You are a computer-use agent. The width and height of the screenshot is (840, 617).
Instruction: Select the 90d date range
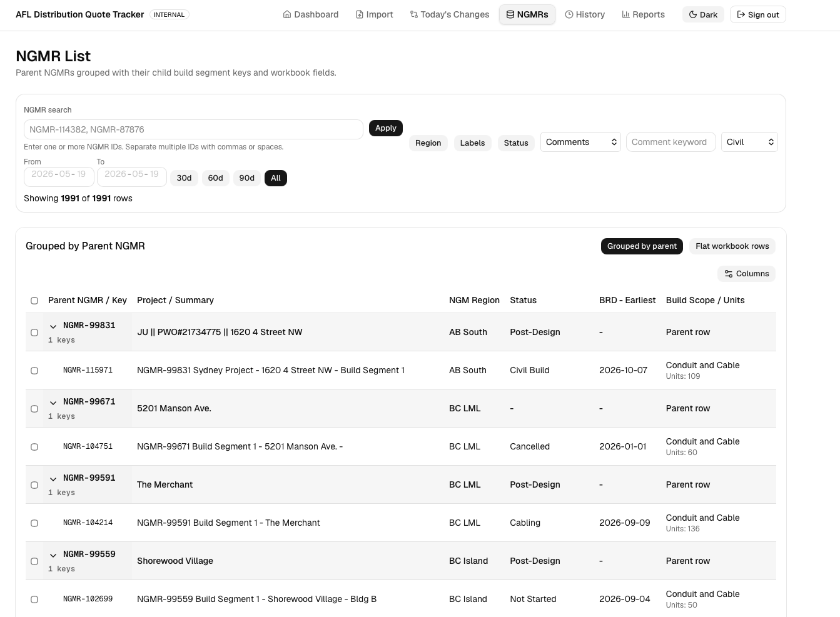pos(247,178)
